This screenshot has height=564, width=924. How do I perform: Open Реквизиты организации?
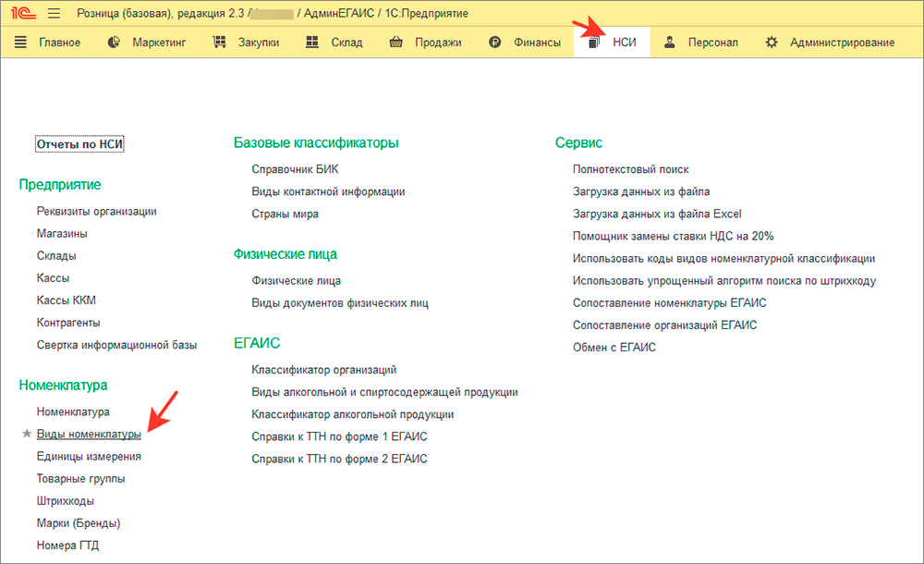tap(97, 211)
